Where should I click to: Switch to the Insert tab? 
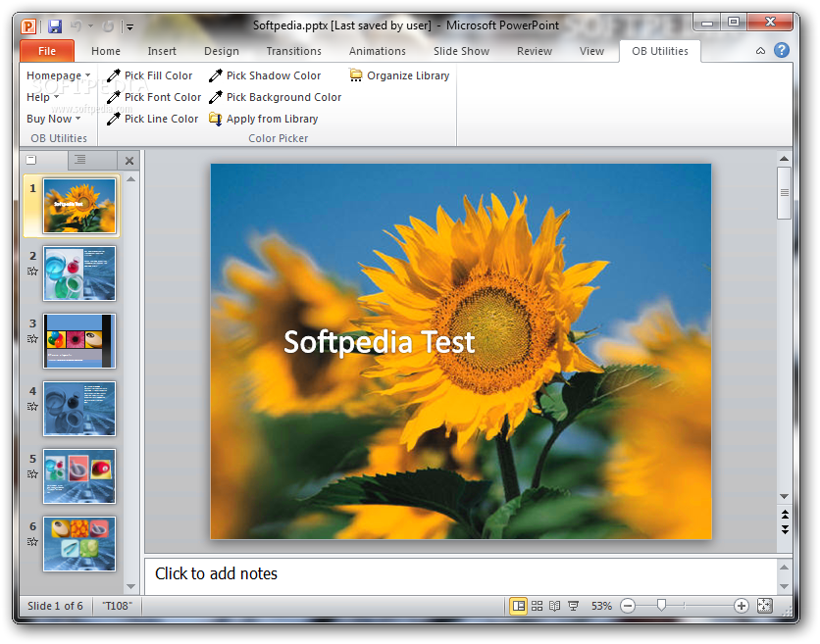[x=162, y=51]
